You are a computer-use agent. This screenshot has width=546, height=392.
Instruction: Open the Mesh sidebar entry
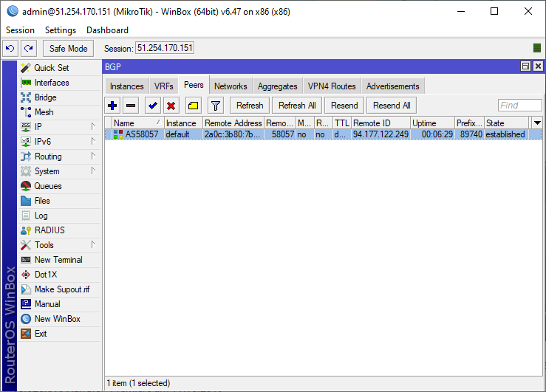[59, 112]
